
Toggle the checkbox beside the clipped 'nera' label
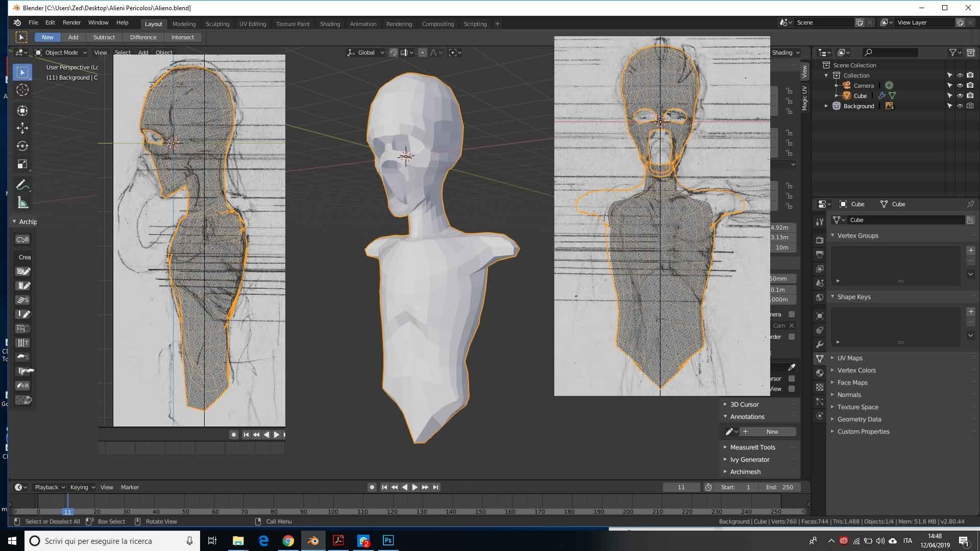pos(792,314)
